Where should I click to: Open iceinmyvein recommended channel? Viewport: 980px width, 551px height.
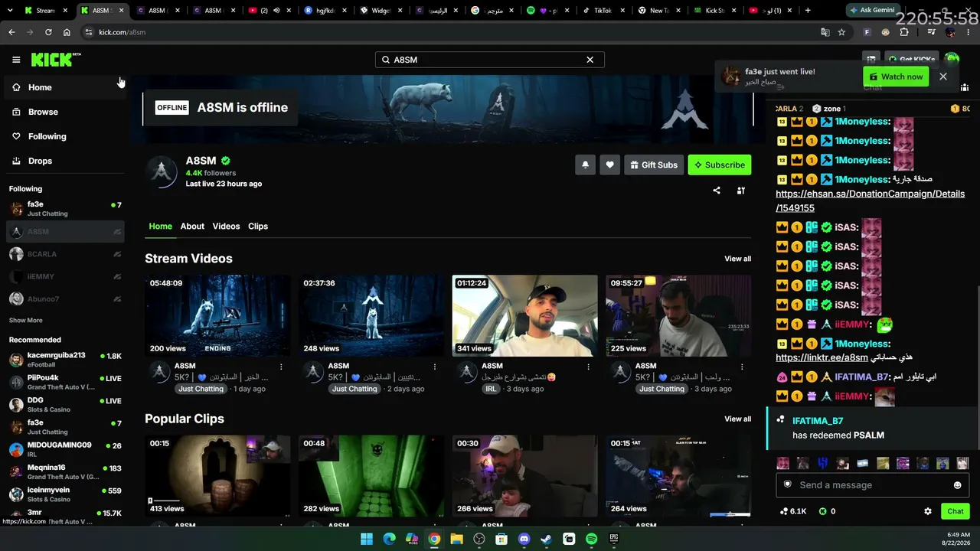point(64,494)
